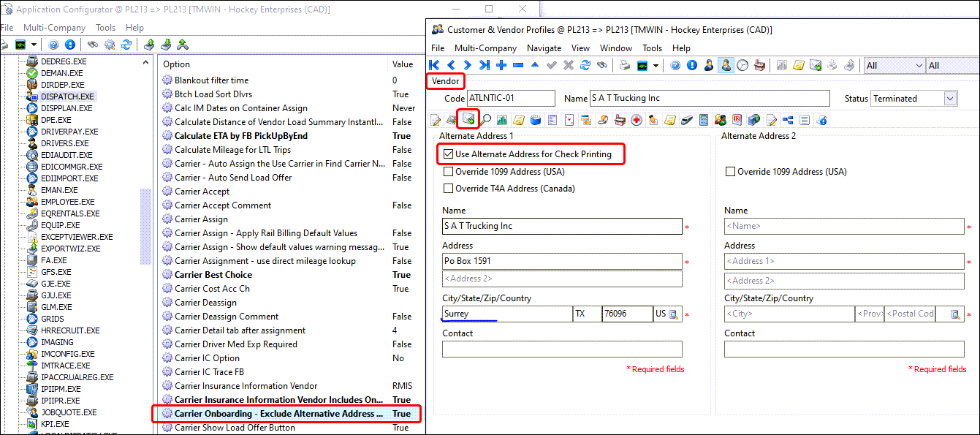This screenshot has height=435, width=980.
Task: Click the blue plus add record icon
Action: [501, 65]
